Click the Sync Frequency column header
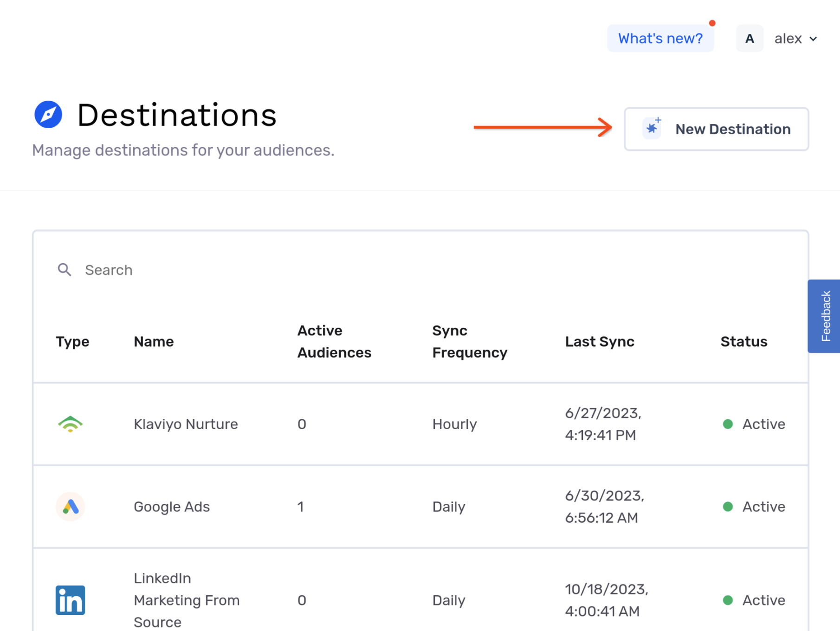840x631 pixels. pyautogui.click(x=470, y=342)
